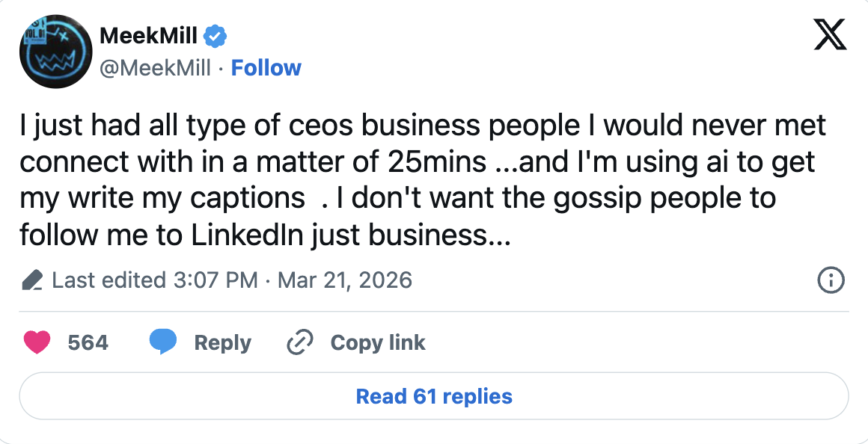
Task: Like the tweet with the heart icon
Action: [37, 342]
